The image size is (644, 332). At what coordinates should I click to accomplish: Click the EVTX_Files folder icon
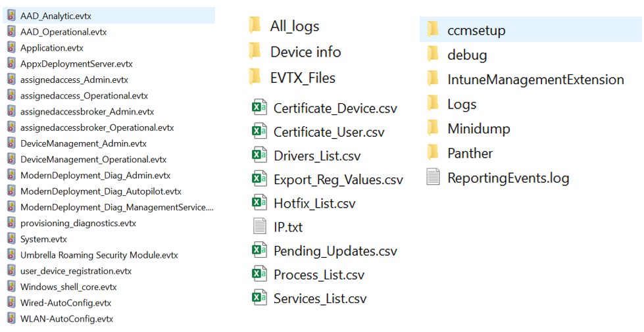tap(255, 77)
